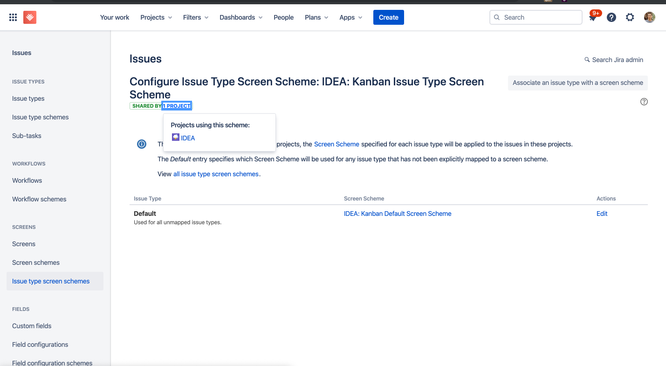Expand the Plans dropdown
The image size is (666, 366).
316,17
